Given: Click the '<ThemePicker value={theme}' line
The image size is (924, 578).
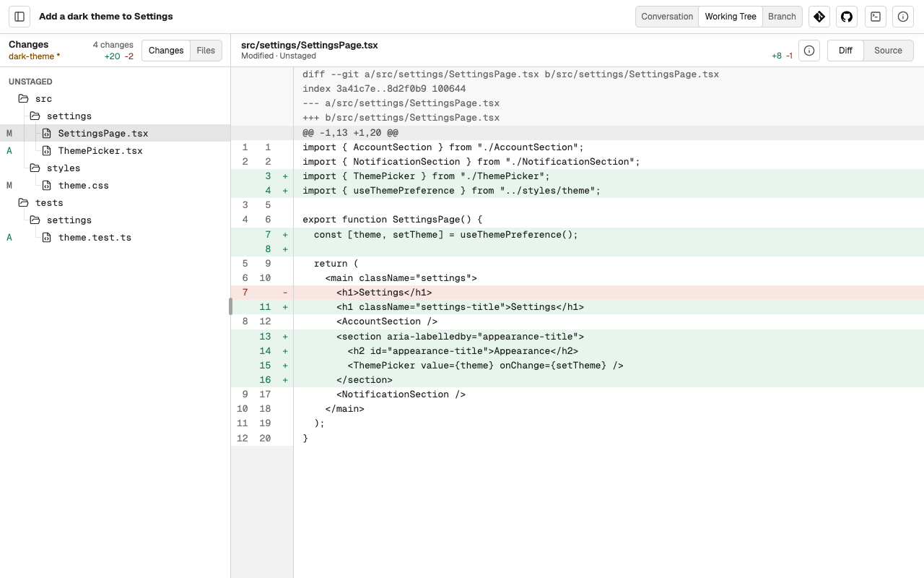Looking at the screenshot, I should click(577, 366).
